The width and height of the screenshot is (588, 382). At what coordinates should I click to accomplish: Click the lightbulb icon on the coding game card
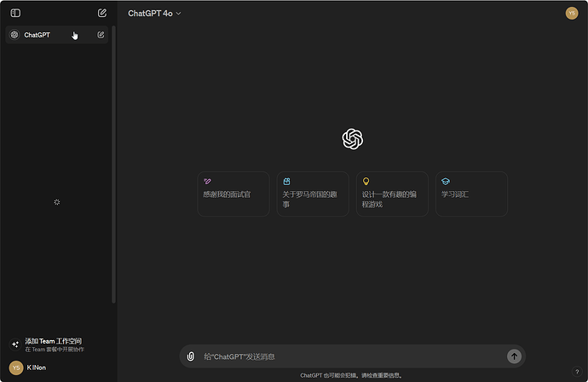pyautogui.click(x=366, y=182)
